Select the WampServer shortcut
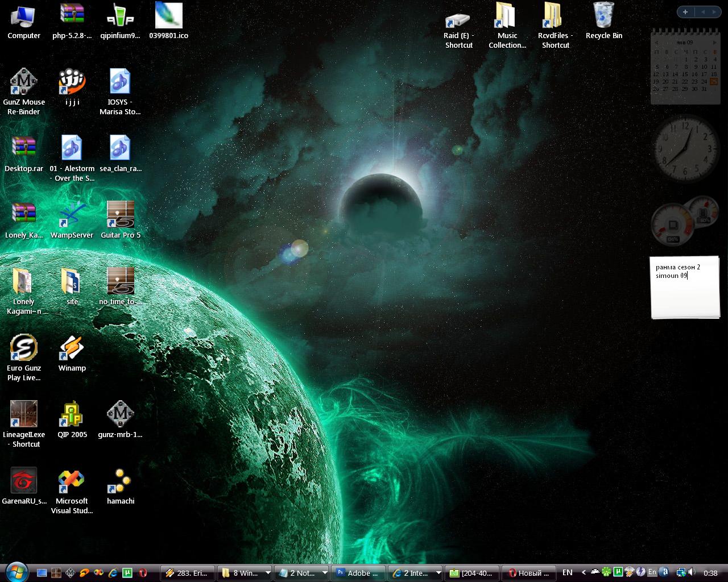The image size is (728, 582). pyautogui.click(x=72, y=221)
